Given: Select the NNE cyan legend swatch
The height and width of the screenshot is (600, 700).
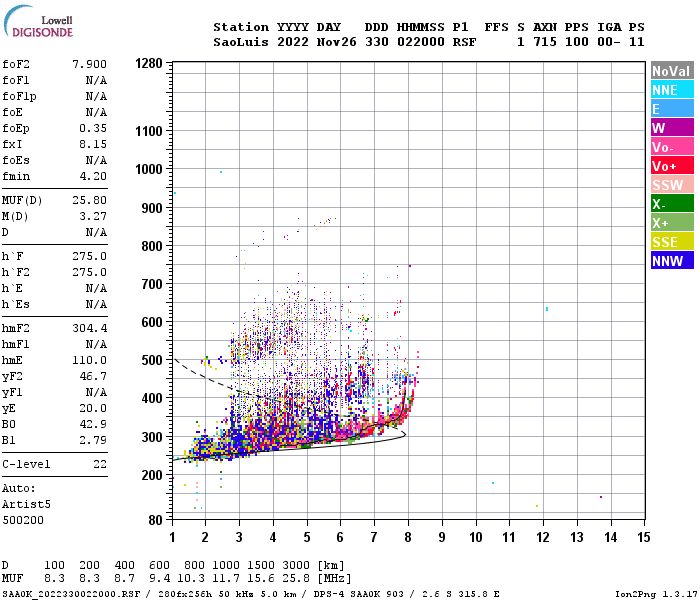Looking at the screenshot, I should coord(672,90).
